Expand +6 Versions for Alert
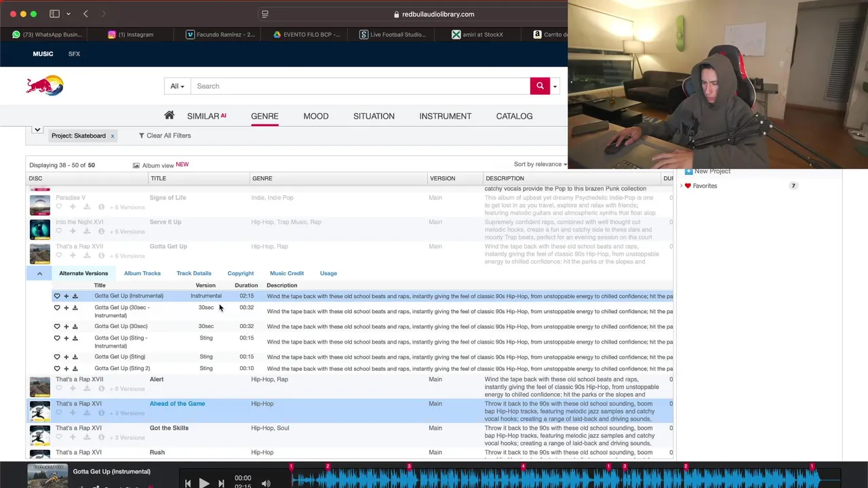 [x=127, y=389]
